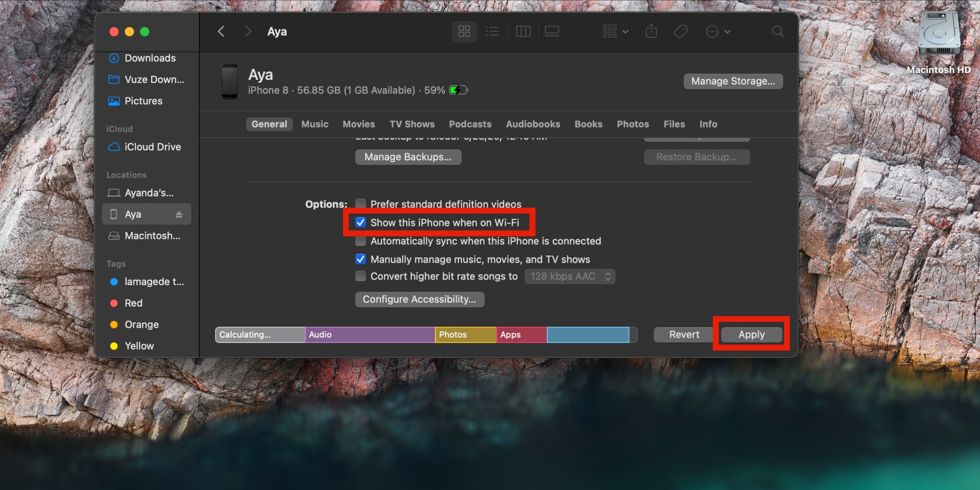Image resolution: width=980 pixels, height=490 pixels.
Task: Switch to icon grid view
Action: click(x=464, y=32)
